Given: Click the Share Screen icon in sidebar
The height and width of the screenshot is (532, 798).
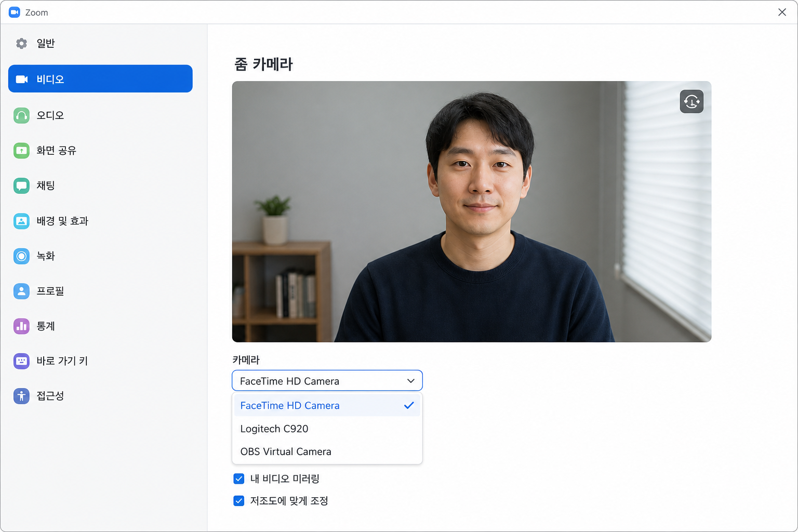Looking at the screenshot, I should point(21,151).
